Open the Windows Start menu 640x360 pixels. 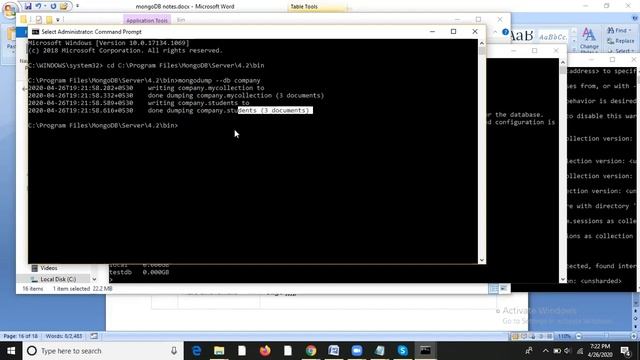[11, 351]
